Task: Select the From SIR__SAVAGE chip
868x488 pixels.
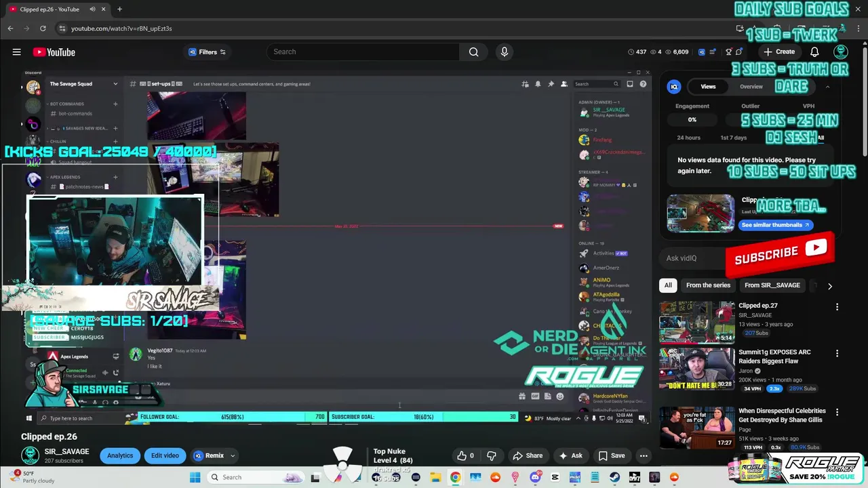Action: pos(772,285)
